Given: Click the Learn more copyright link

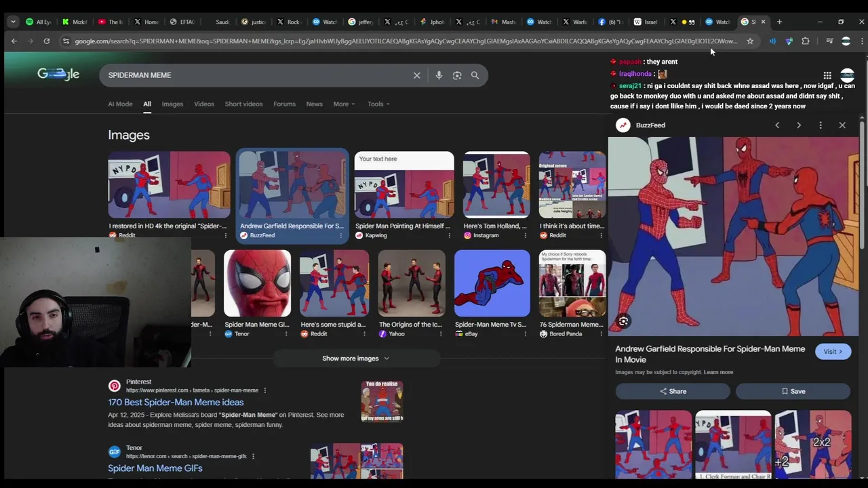Looking at the screenshot, I should [x=718, y=372].
